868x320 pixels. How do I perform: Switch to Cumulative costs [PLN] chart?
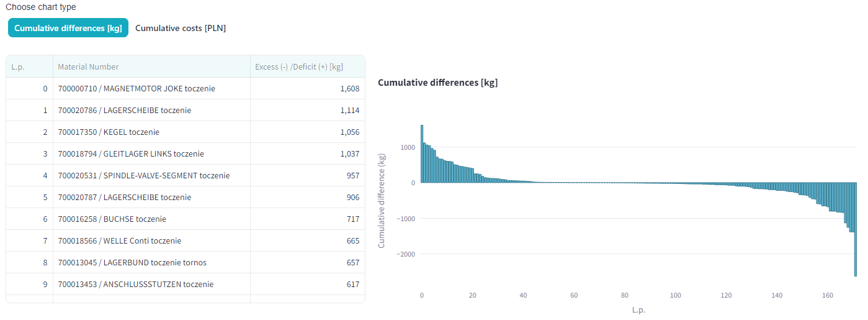point(181,28)
